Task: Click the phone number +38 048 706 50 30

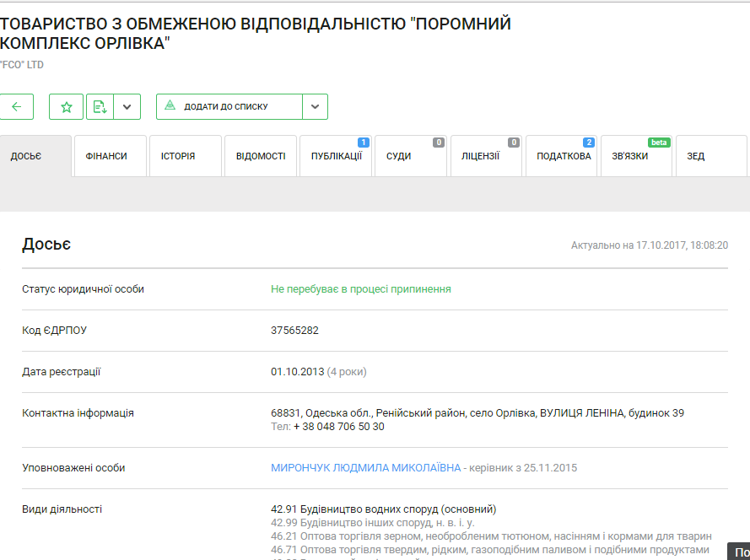Action: 338,427
